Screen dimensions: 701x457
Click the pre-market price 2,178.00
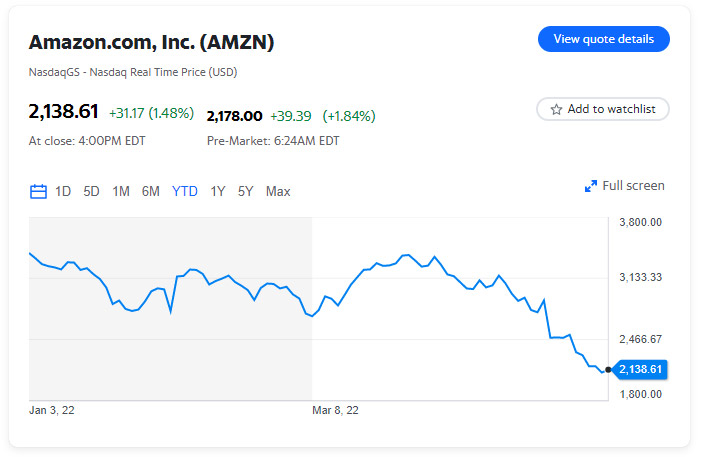tap(234, 116)
